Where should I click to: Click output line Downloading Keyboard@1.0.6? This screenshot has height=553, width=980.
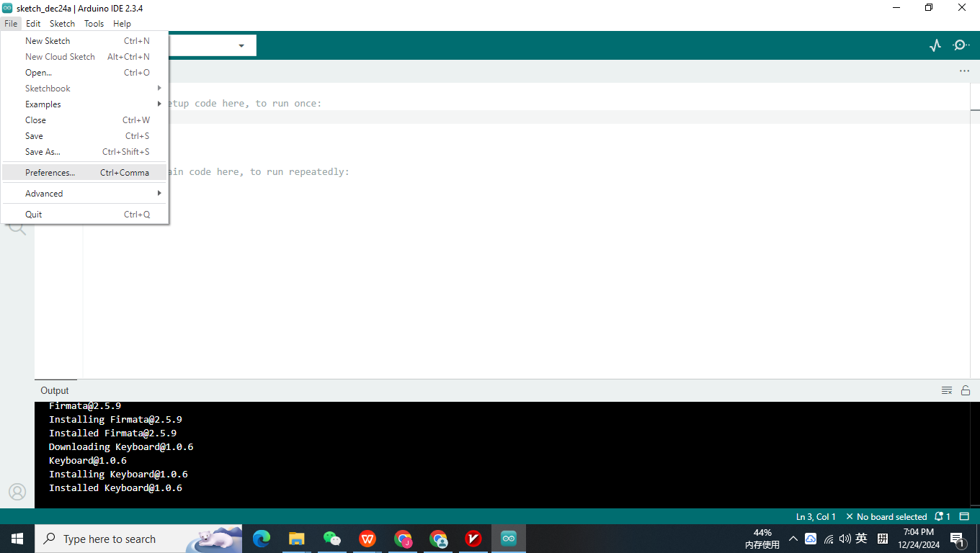click(x=121, y=446)
